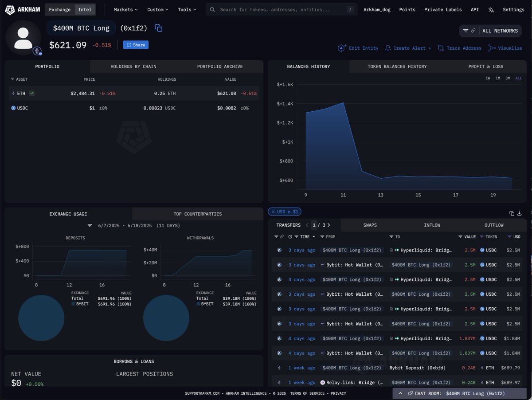Click the clock icon beside TIME

tap(290, 237)
